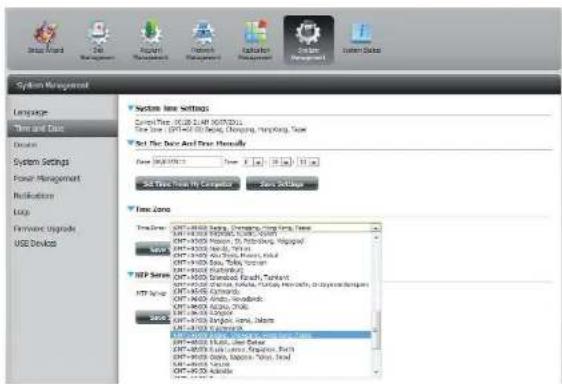
Task: Choose Osaka, Sapporo, Tokyo, Seoul time zone
Action: pyautogui.click(x=271, y=357)
